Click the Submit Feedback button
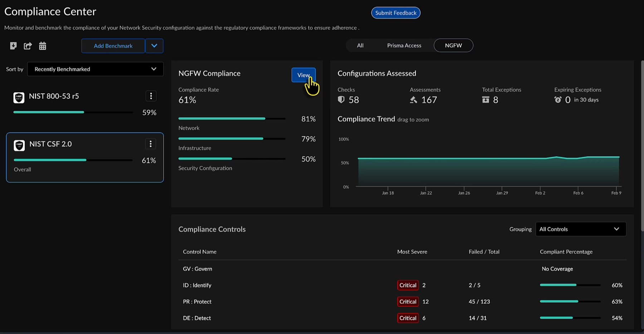 coord(396,13)
